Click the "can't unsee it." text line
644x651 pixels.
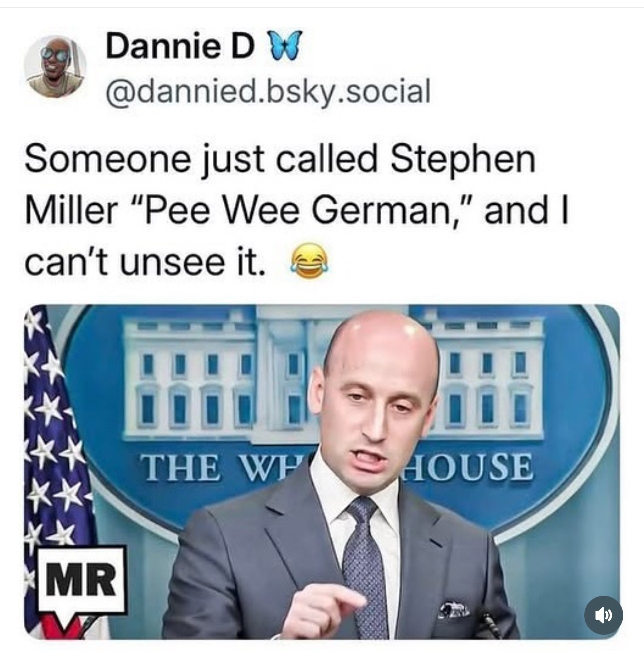pos(145,261)
